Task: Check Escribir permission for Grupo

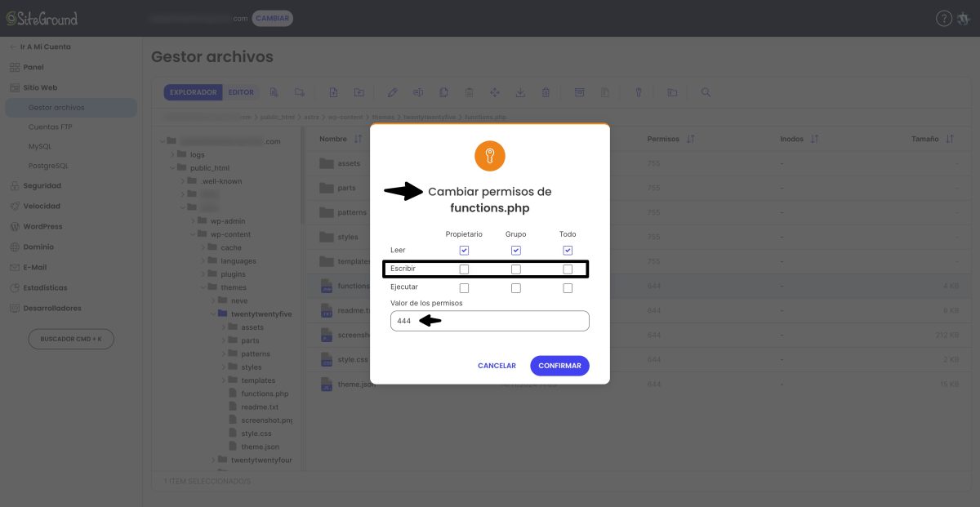Action: coord(515,269)
